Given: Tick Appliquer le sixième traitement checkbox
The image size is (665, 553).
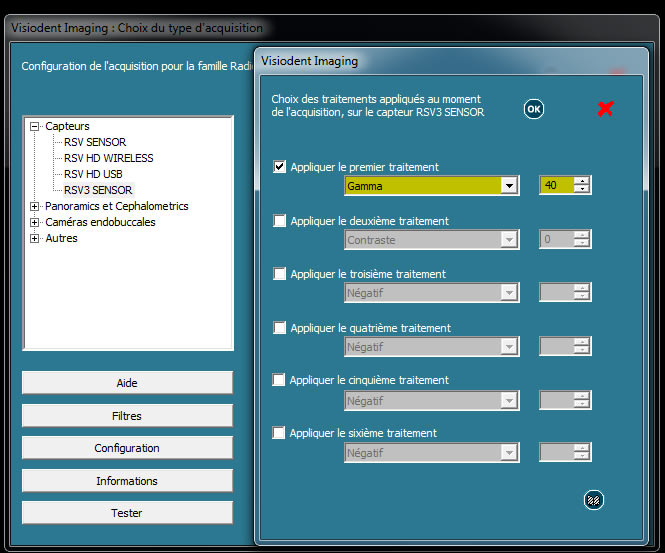Looking at the screenshot, I should point(280,433).
